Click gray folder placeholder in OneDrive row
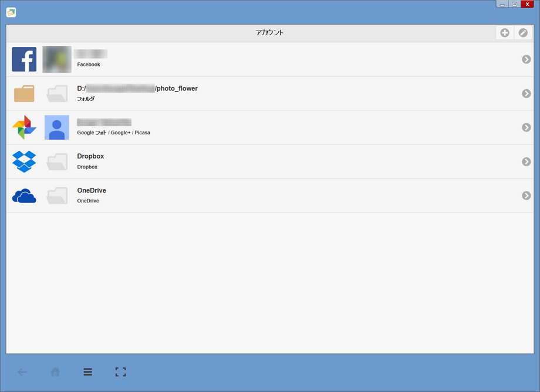Viewport: 540px width, 392px height. pyautogui.click(x=57, y=195)
